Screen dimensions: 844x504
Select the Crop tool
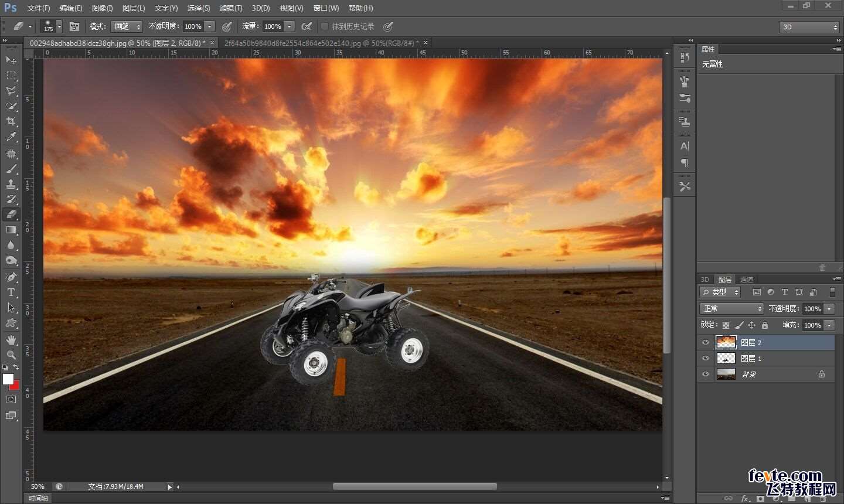pyautogui.click(x=11, y=121)
